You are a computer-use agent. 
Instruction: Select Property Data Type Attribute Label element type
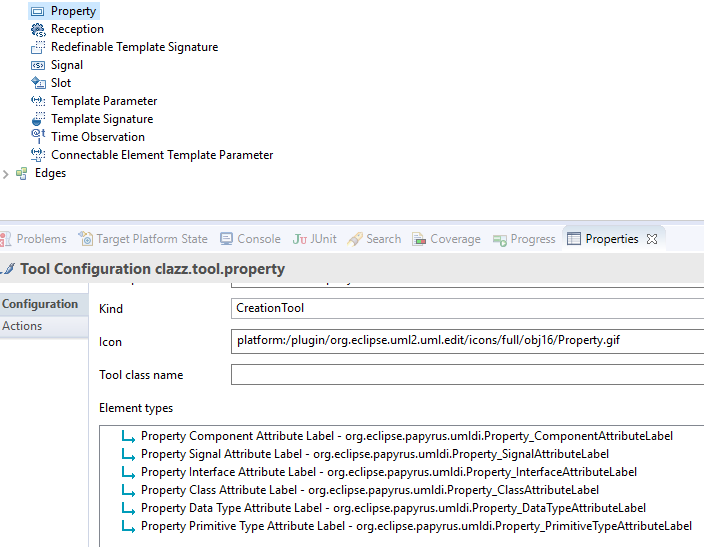pyautogui.click(x=393, y=508)
